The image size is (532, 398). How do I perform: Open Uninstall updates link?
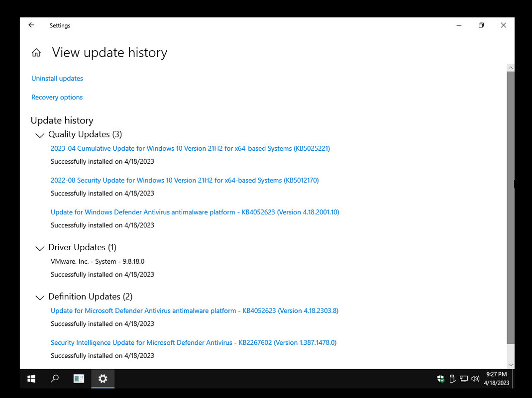pyautogui.click(x=57, y=79)
